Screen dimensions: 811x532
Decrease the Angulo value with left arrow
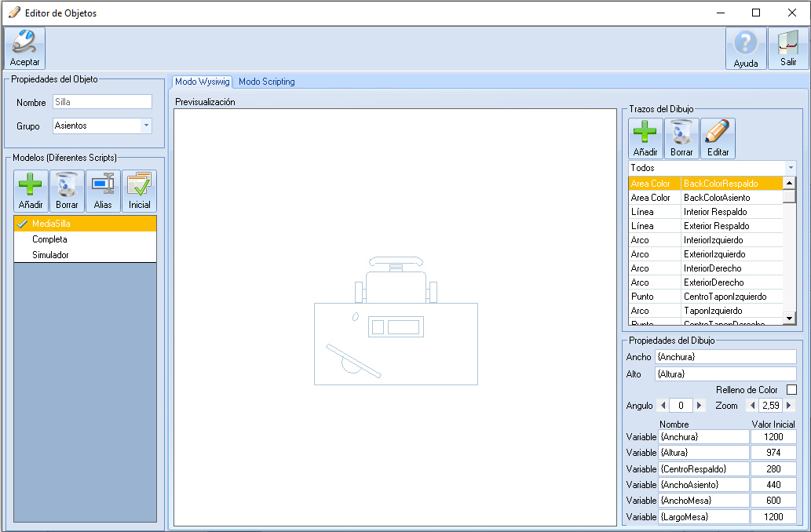click(662, 406)
